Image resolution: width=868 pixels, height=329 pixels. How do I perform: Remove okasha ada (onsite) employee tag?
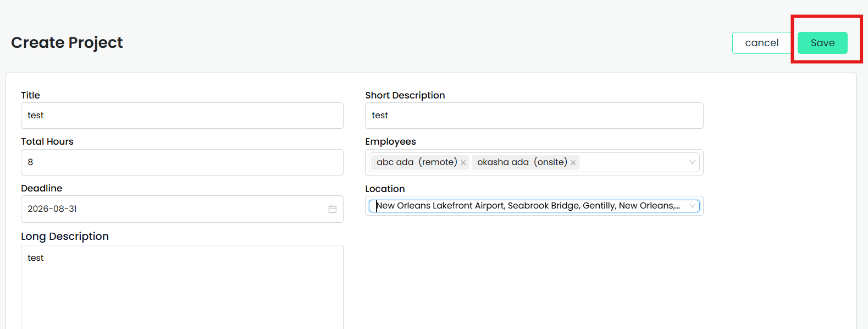click(x=573, y=162)
